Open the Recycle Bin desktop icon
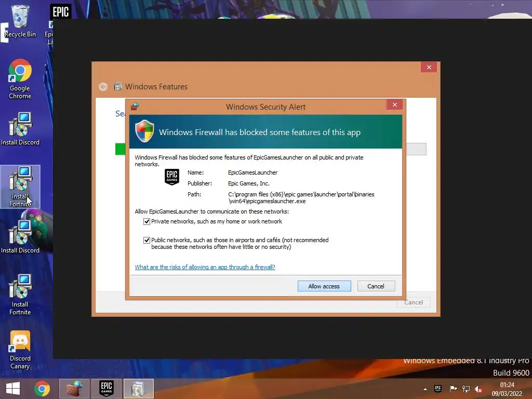The image size is (532, 399). point(20,21)
